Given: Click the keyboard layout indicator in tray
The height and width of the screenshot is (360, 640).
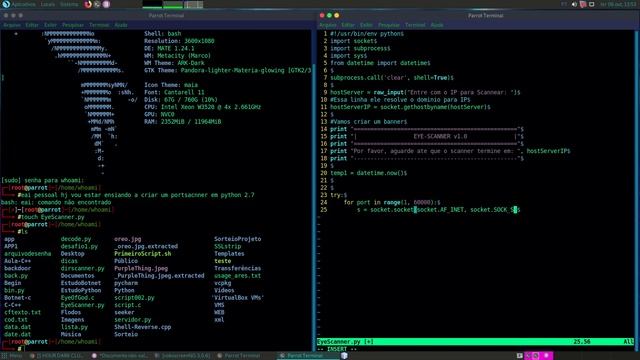Looking at the screenshot, I should coord(564,4).
